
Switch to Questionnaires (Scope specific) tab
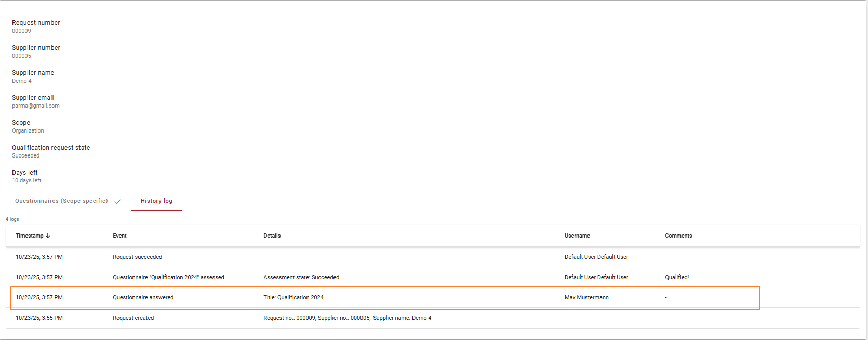[61, 201]
